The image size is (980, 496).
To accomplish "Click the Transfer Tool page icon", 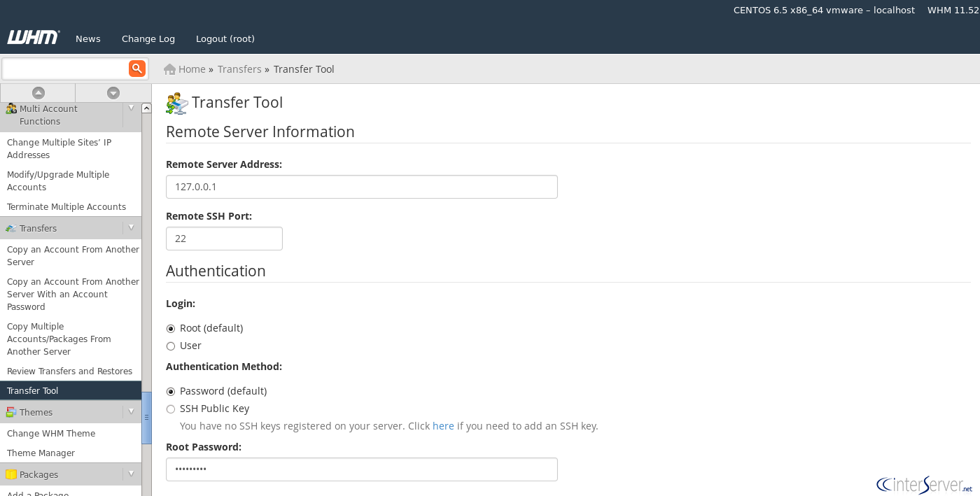I will [176, 102].
